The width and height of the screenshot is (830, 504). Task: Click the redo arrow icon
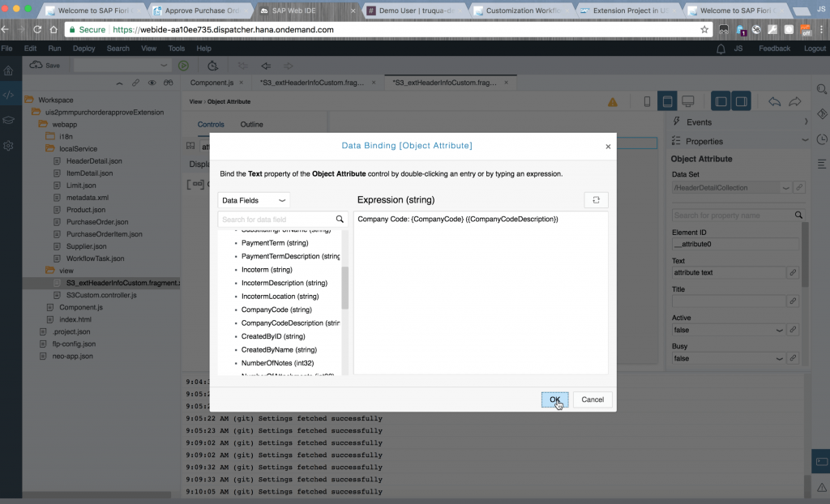795,101
